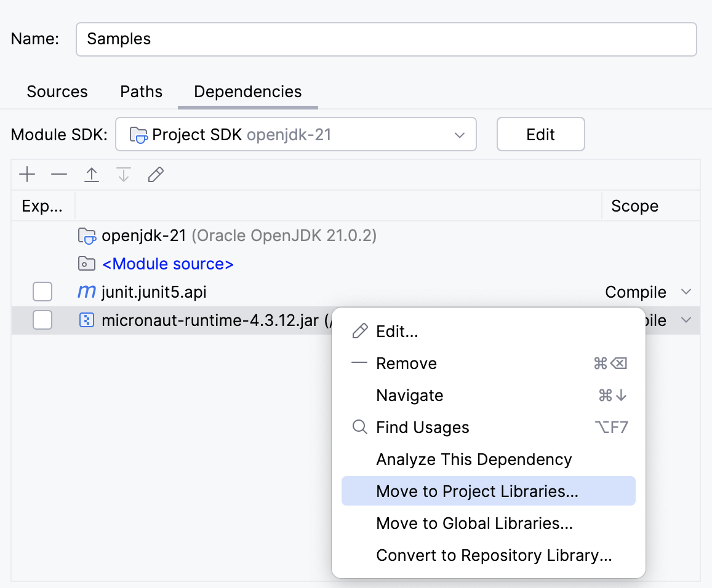The height and width of the screenshot is (588, 712).
Task: Select the micronaut-runtime jar library icon
Action: 87,320
